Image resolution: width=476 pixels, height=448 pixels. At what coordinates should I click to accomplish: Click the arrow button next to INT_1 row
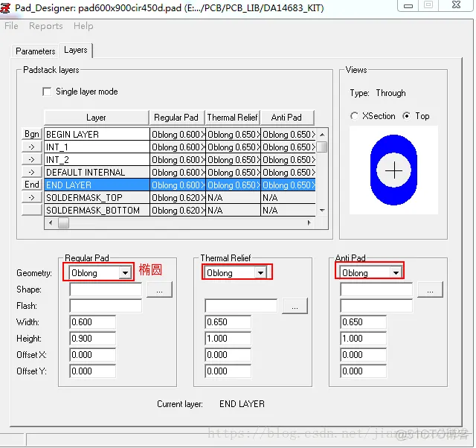tap(31, 147)
